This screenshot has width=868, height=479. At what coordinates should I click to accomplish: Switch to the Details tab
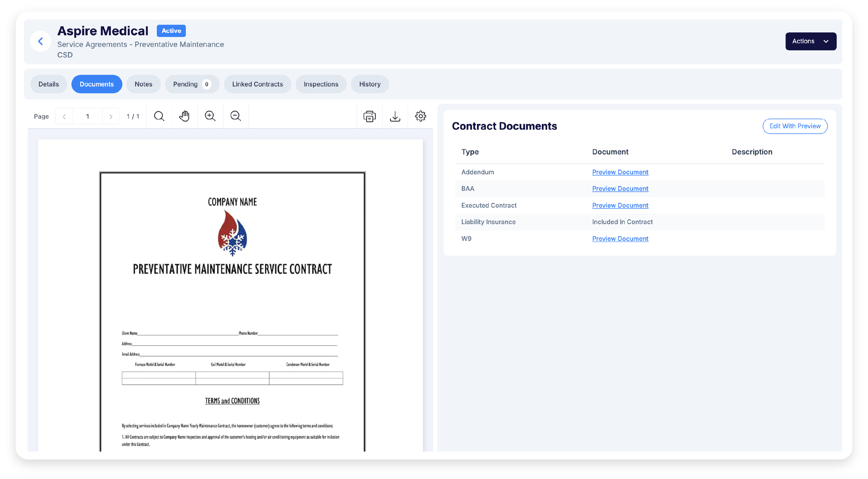click(48, 84)
